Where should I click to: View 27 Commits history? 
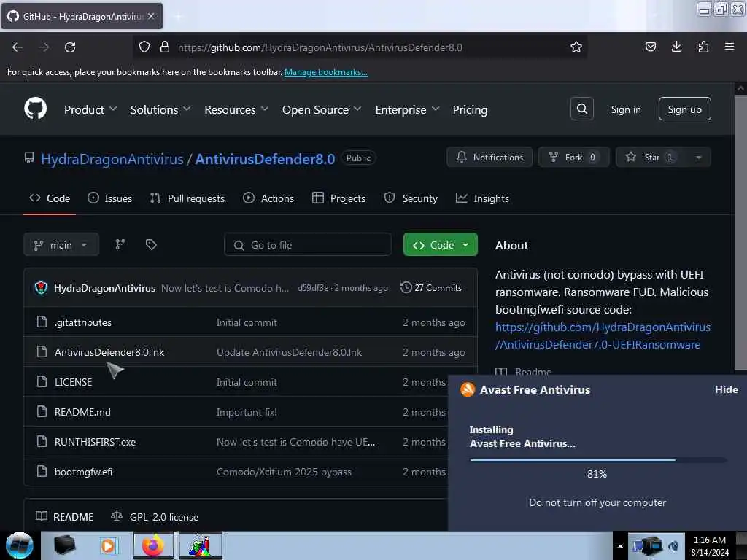point(431,287)
